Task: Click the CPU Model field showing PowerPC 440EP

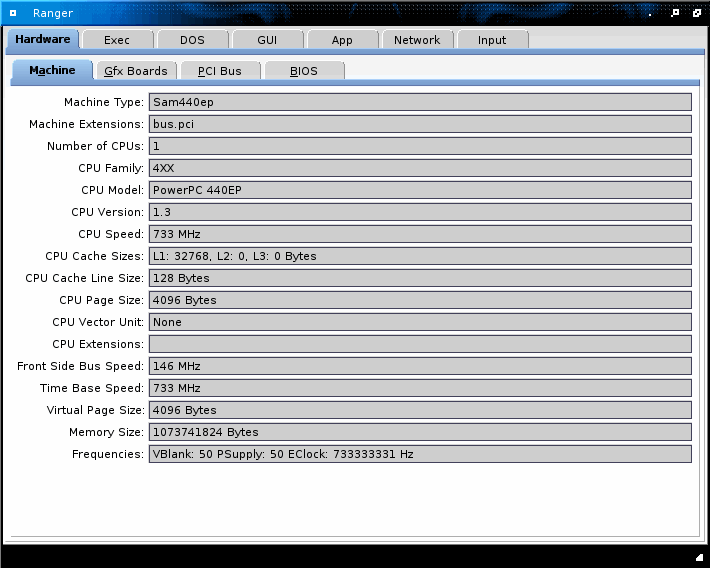Action: pos(420,190)
